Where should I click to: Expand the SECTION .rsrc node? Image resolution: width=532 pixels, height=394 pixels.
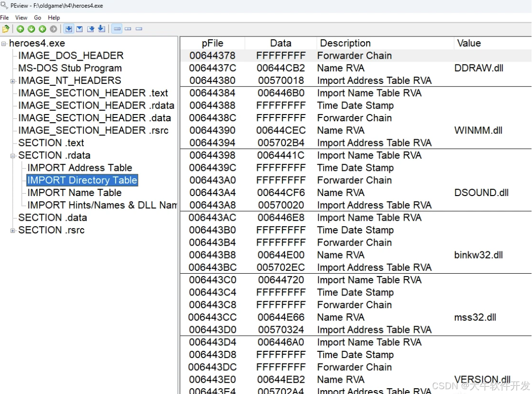(x=13, y=230)
